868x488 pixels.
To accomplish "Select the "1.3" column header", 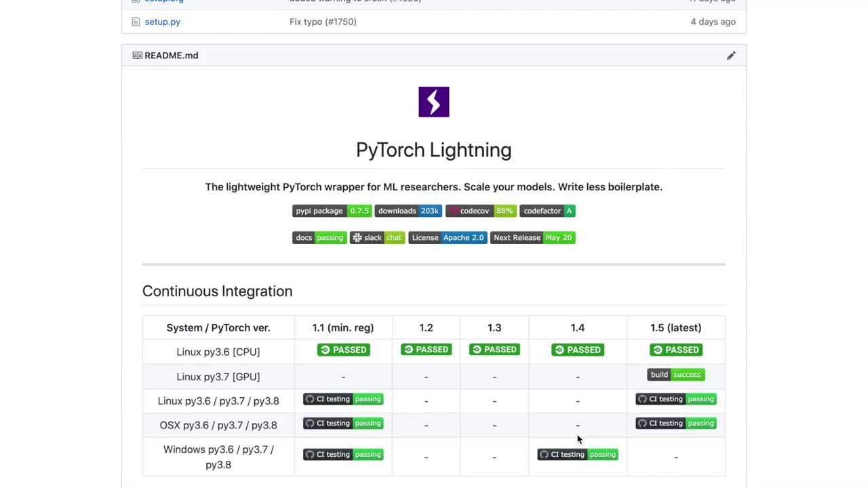I will click(x=494, y=327).
